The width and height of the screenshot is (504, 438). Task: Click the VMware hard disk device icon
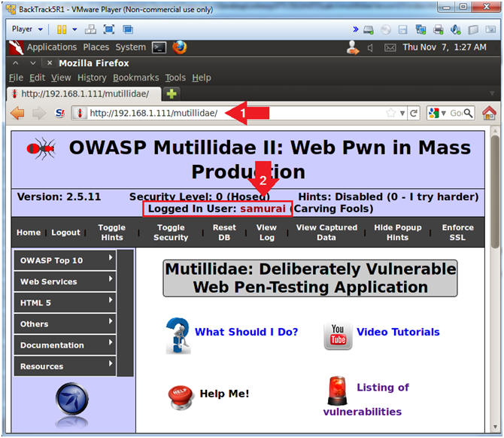[369, 30]
